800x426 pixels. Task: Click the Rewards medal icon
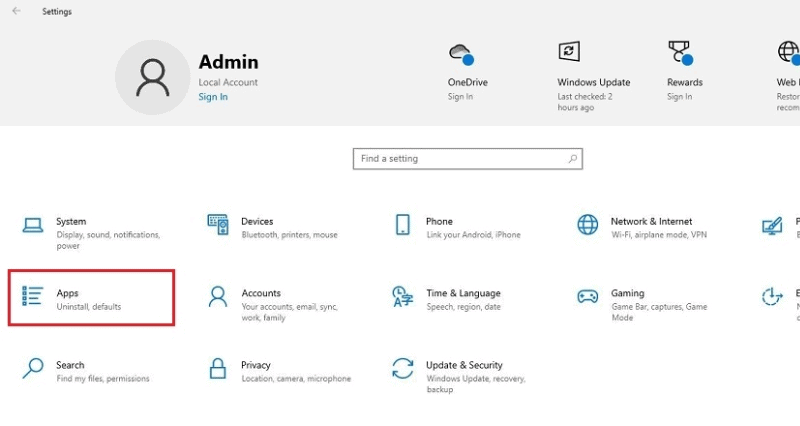tap(680, 53)
